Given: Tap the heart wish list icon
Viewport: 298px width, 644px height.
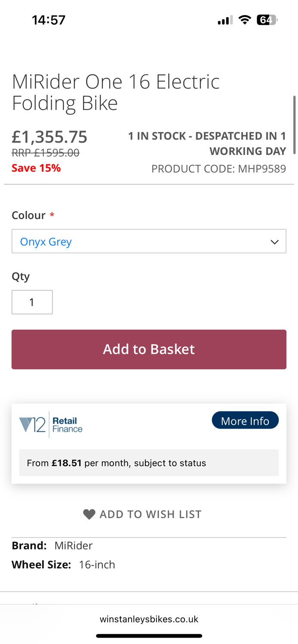Looking at the screenshot, I should point(89,514).
